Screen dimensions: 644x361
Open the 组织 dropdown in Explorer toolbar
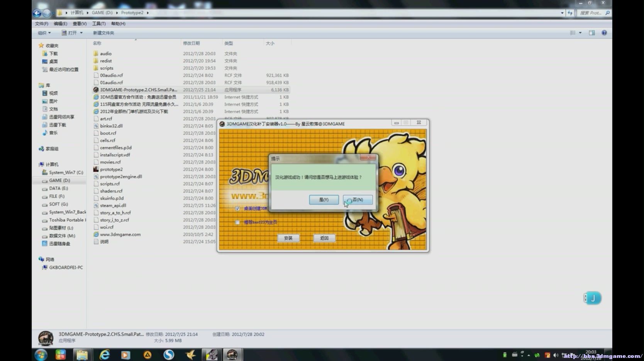pyautogui.click(x=44, y=33)
